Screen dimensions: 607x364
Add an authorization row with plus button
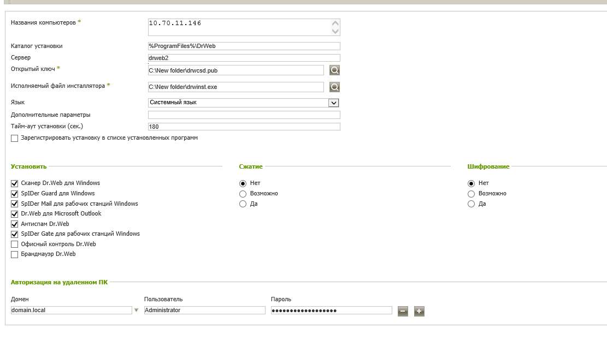click(x=419, y=311)
